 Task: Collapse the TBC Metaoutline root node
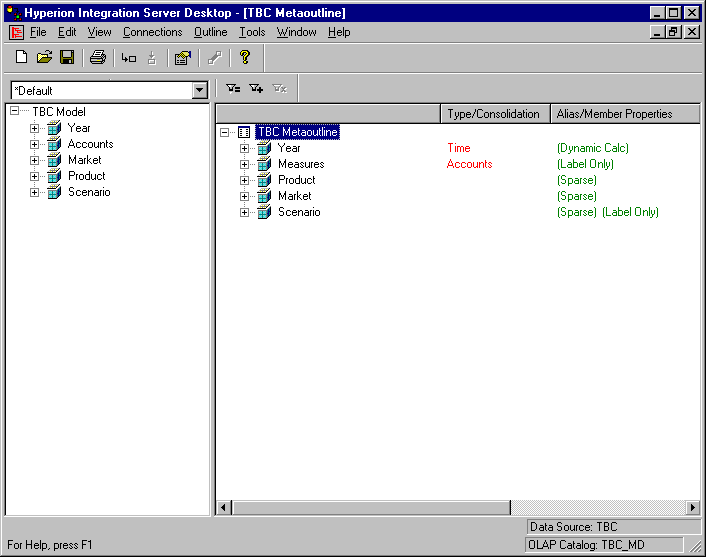pyautogui.click(x=225, y=132)
